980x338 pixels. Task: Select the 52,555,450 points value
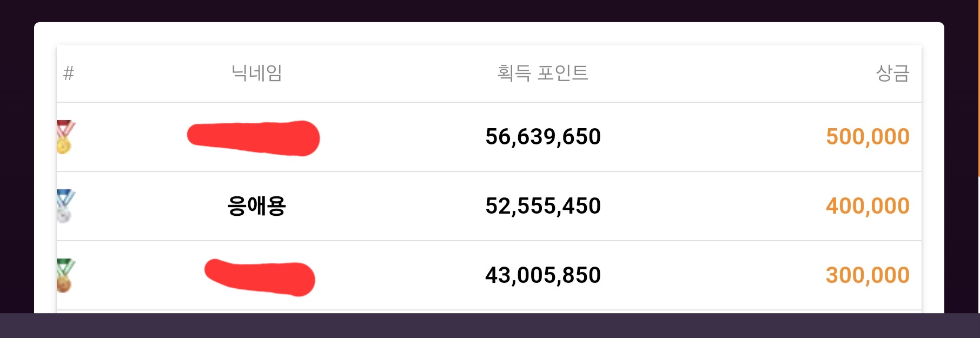[x=543, y=206]
